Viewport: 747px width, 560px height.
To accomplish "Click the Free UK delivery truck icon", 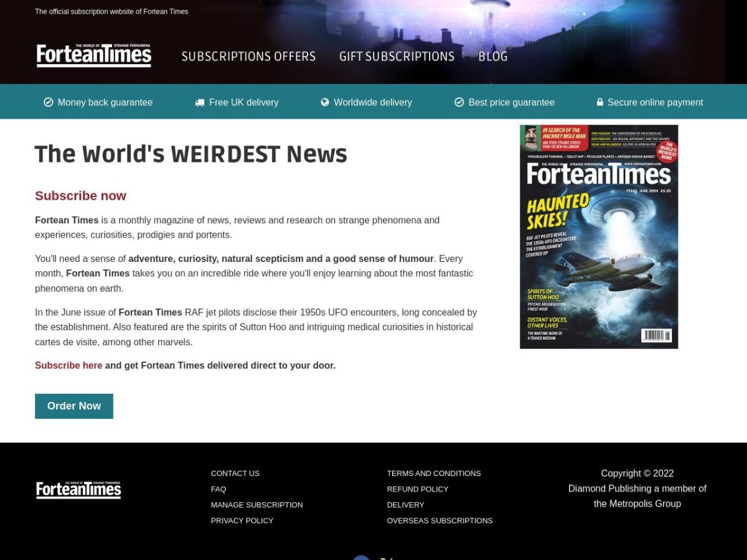I will click(200, 103).
